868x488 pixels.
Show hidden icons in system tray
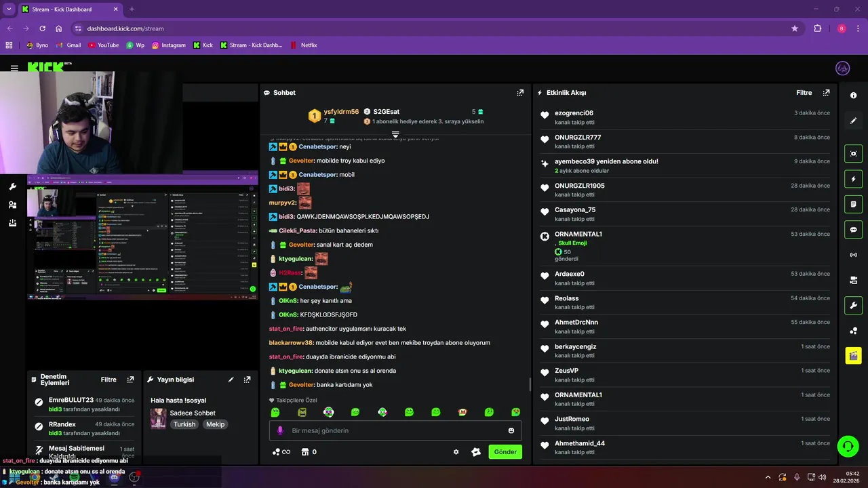click(x=768, y=477)
